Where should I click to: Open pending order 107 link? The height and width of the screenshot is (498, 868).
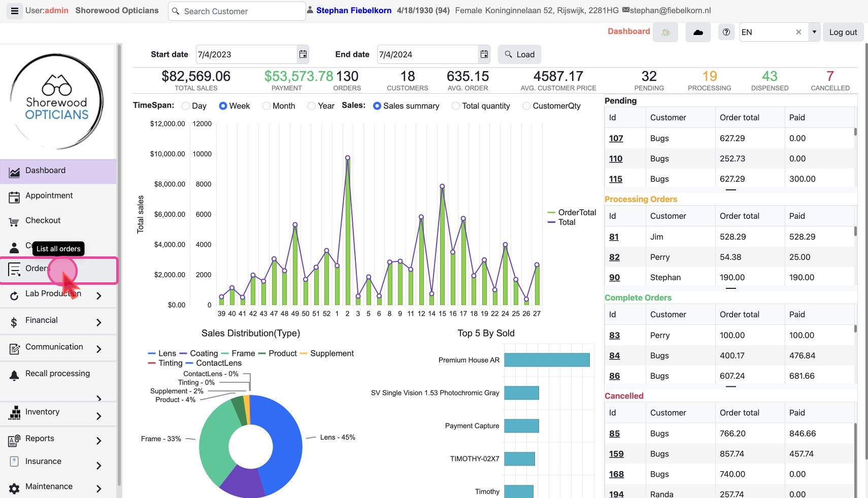(616, 139)
